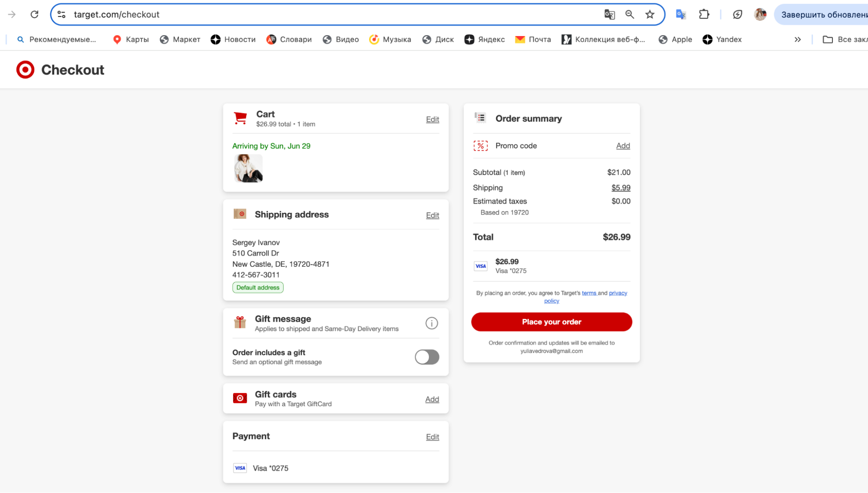
Task: Expand the hidden bookmarks chevron
Action: click(x=798, y=40)
